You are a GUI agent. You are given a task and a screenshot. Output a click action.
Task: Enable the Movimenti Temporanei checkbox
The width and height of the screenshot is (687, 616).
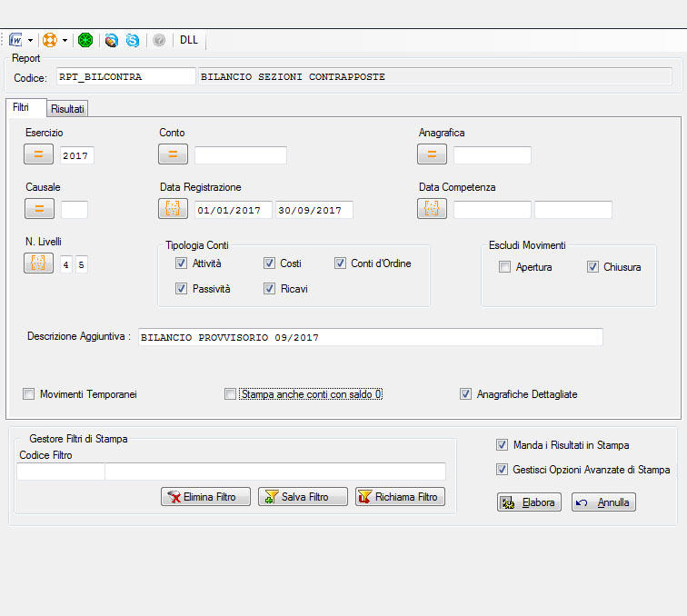[x=28, y=394]
